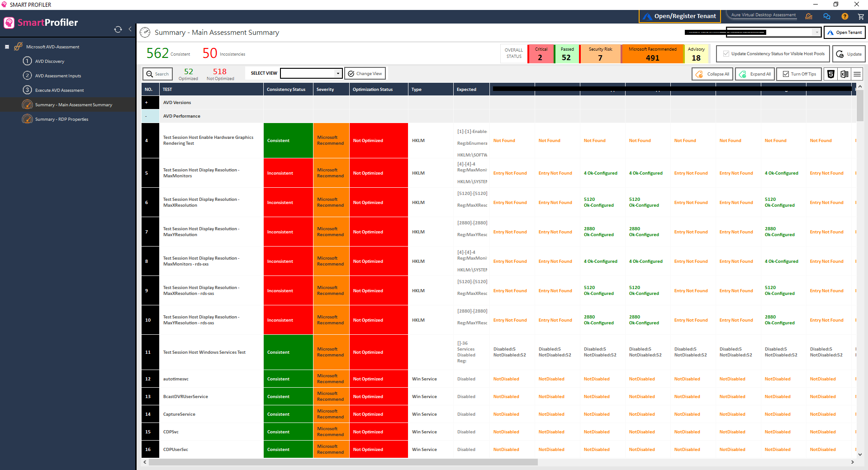Image resolution: width=868 pixels, height=470 pixels.
Task: Click the Search magnifier button
Action: click(x=157, y=74)
